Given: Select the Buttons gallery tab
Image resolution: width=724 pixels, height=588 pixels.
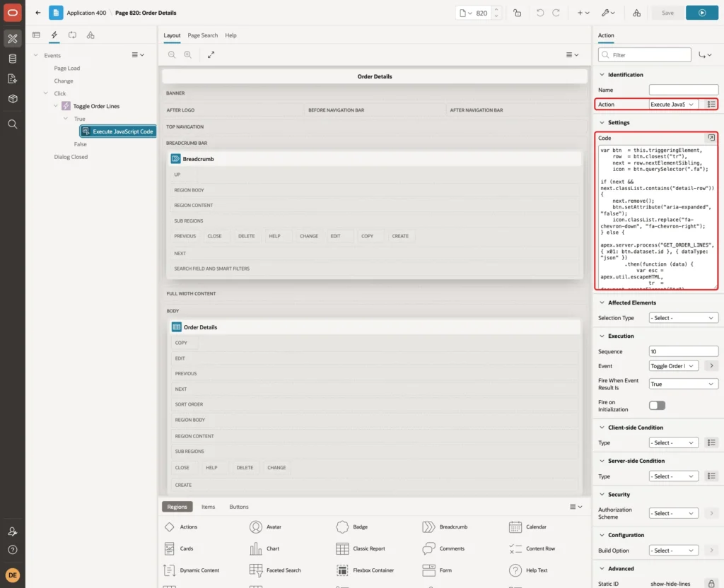Looking at the screenshot, I should pos(239,507).
